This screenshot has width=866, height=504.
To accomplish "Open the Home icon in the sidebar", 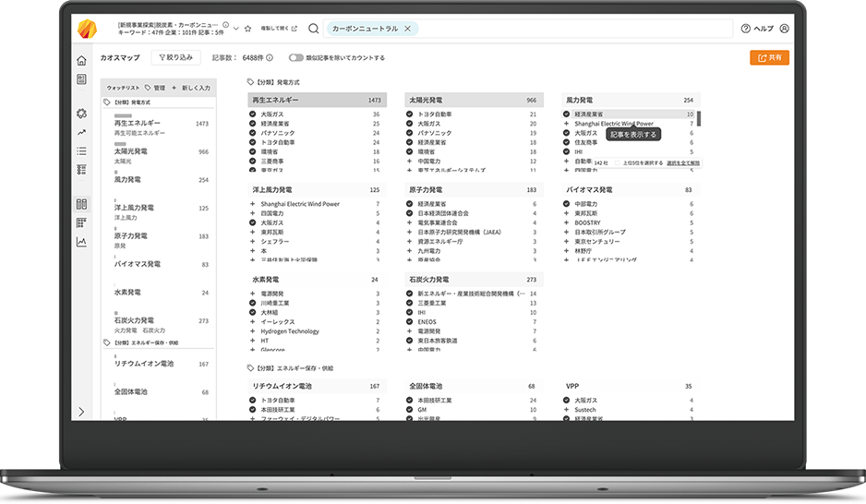I will 81,61.
